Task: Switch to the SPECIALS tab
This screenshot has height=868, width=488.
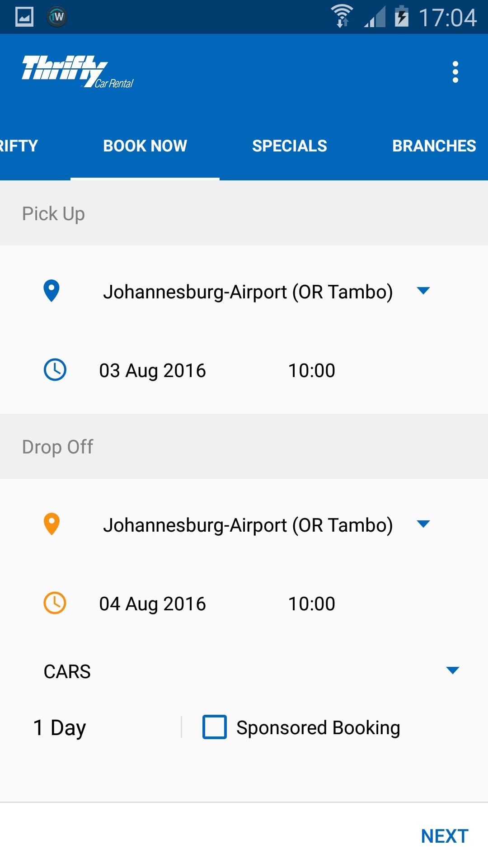Action: pyautogui.click(x=290, y=146)
